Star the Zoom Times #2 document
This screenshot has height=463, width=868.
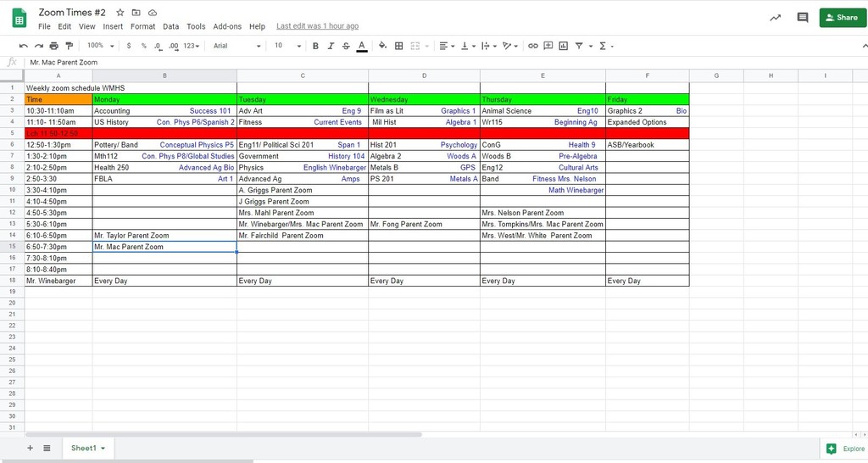[120, 12]
